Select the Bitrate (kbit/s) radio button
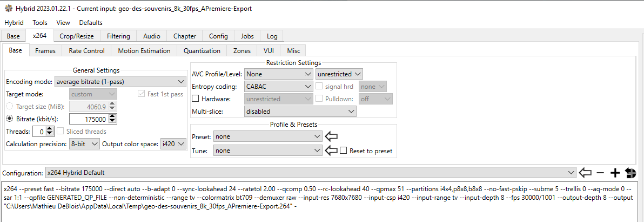 [x=9, y=119]
